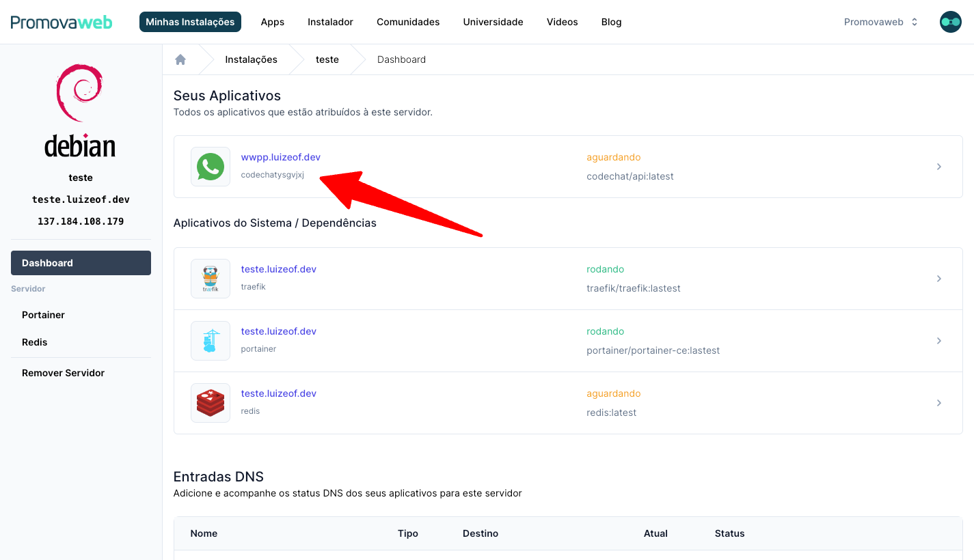
Task: Click rodando status in portainer row
Action: [606, 331]
